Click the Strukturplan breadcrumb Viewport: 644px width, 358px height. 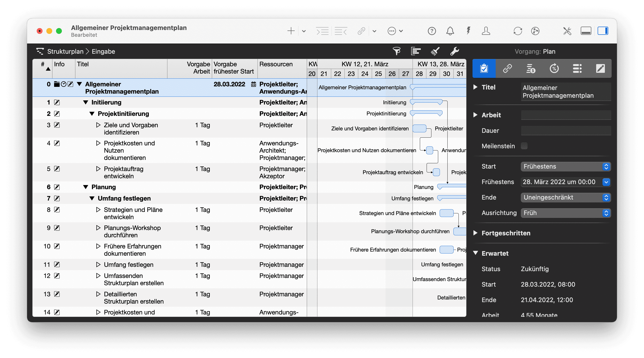(x=65, y=52)
